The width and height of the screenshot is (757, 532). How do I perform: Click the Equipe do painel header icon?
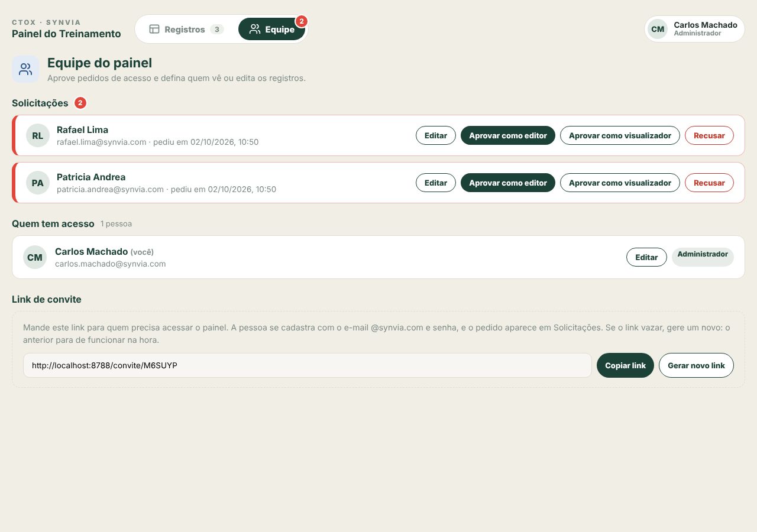(x=25, y=69)
